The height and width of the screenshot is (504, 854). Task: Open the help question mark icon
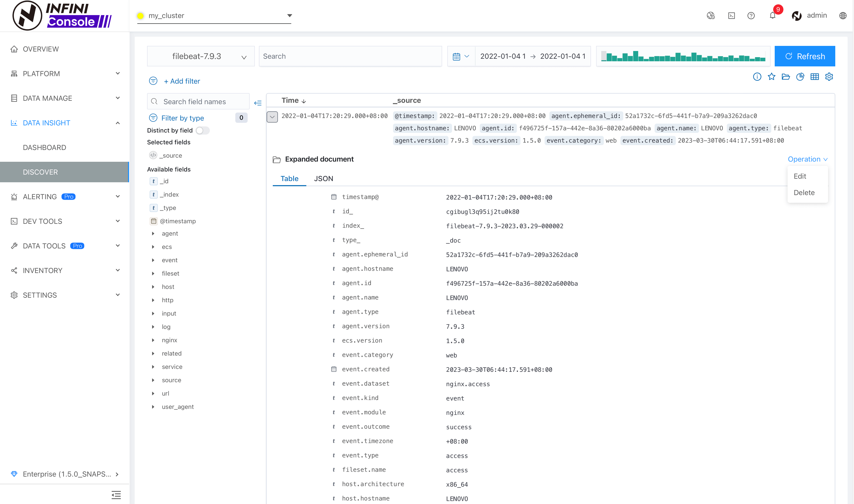pyautogui.click(x=751, y=16)
